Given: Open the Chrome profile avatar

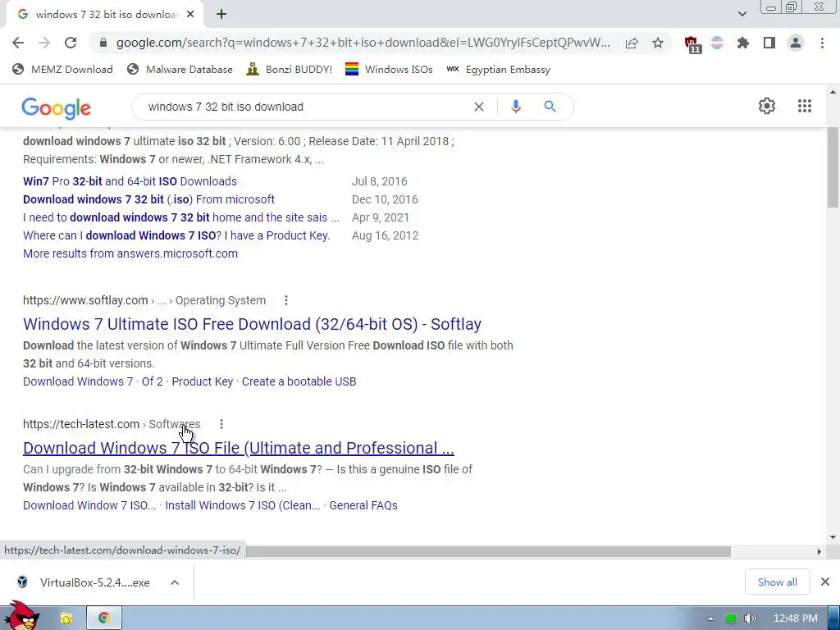Looking at the screenshot, I should (796, 43).
